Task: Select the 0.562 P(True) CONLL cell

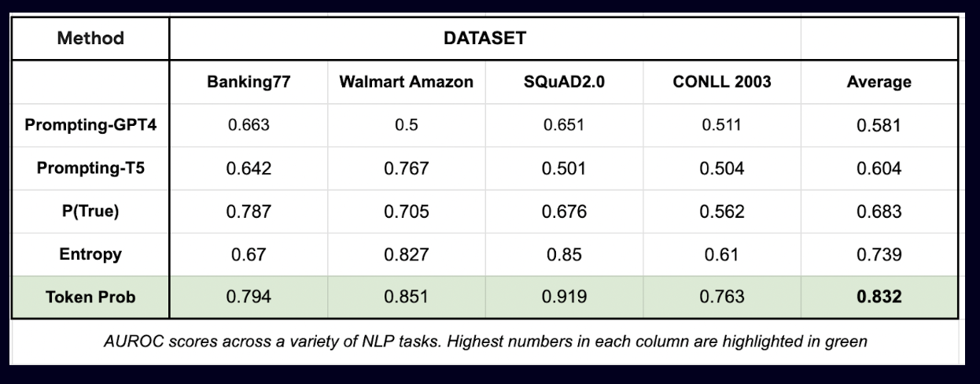Action: click(x=721, y=212)
